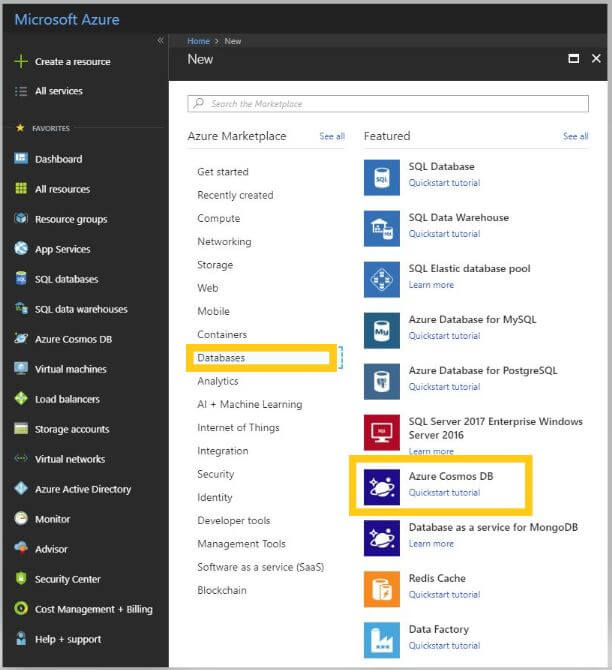Click the All resources grid icon

click(x=21, y=188)
